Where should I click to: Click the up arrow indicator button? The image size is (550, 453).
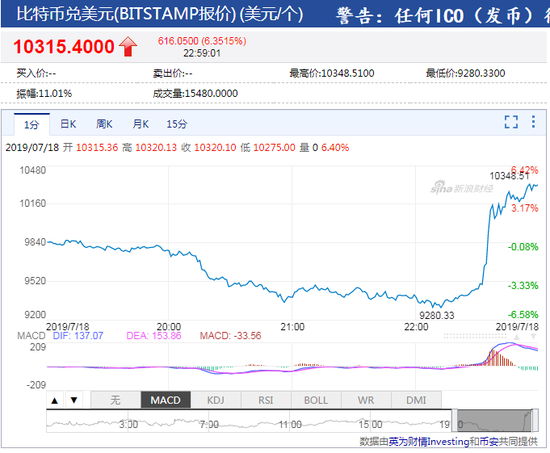pos(55,400)
